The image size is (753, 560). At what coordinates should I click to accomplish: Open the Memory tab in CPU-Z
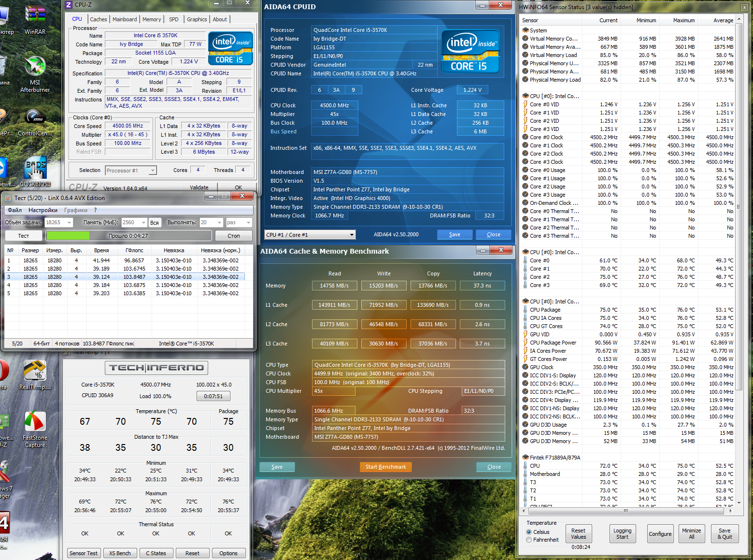coord(152,19)
